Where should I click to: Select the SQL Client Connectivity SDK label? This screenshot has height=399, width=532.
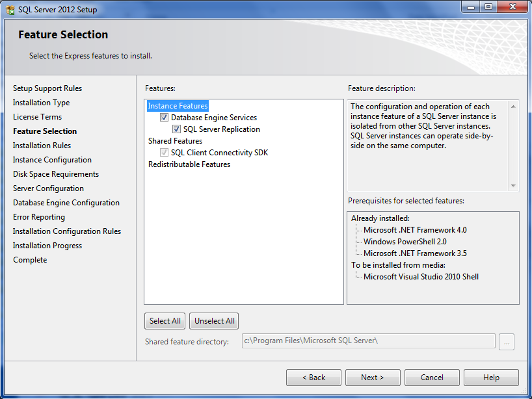(220, 153)
